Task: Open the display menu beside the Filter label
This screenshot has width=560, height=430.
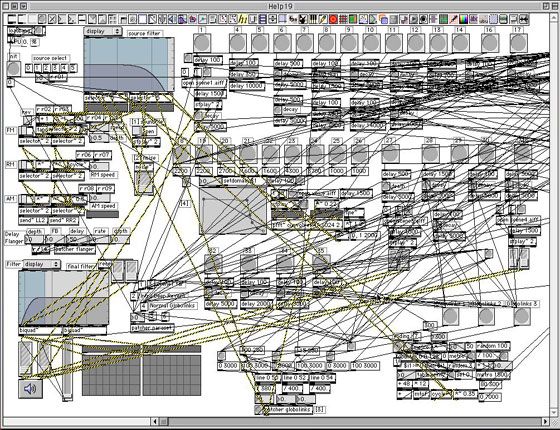Action: [41, 264]
